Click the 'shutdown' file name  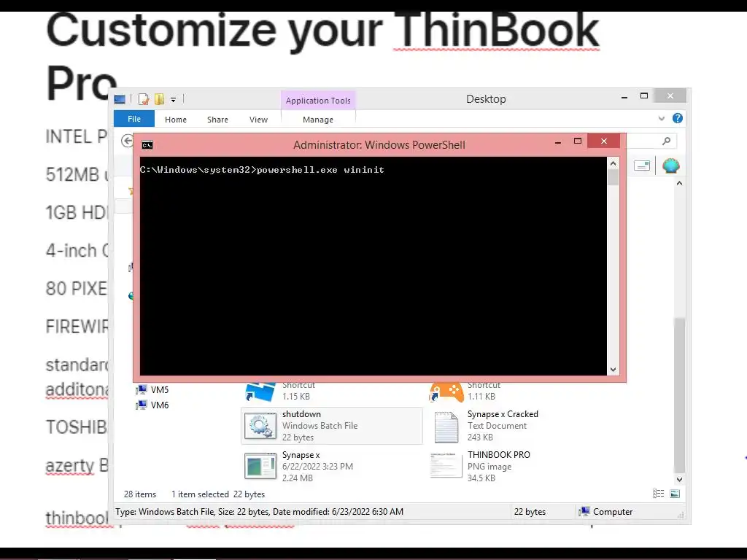[x=301, y=414]
